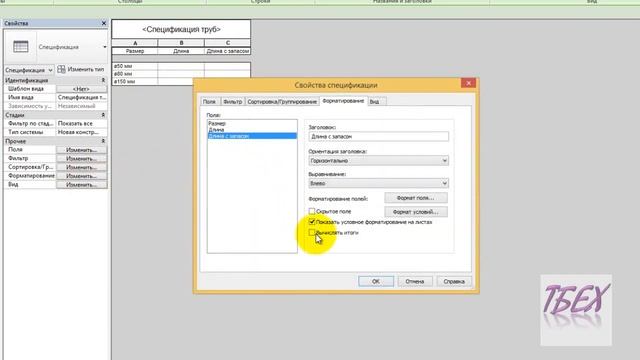Check the Вычислять итоги checkbox
This screenshot has width=640, height=360.
[312, 232]
